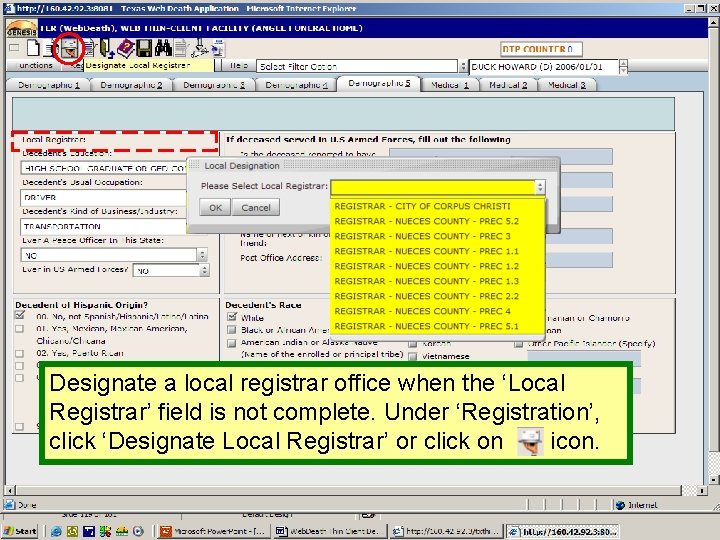The width and height of the screenshot is (720, 540).
Task: Click the Post Office Address field
Action: click(x=579, y=260)
